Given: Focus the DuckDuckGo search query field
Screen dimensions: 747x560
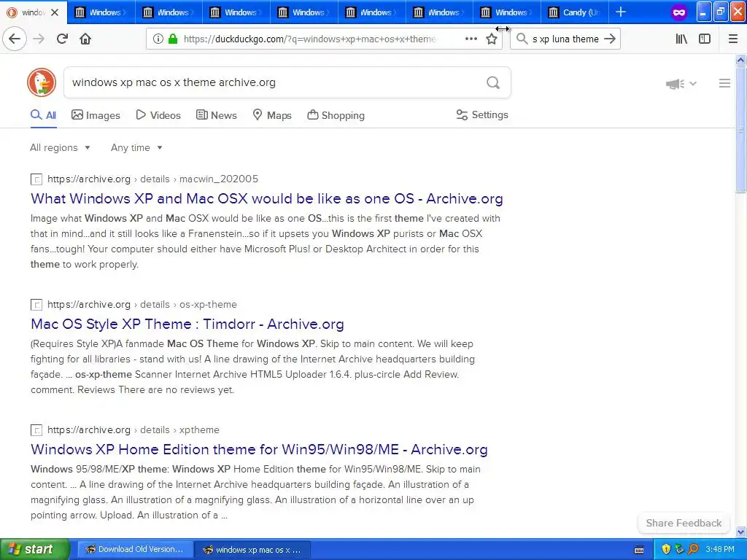Looking at the screenshot, I should click(x=274, y=82).
